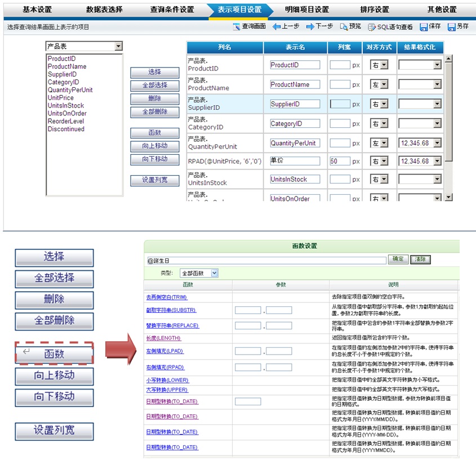Click the 小写转换(LOWER) link
The image size is (476, 465).
tap(167, 380)
